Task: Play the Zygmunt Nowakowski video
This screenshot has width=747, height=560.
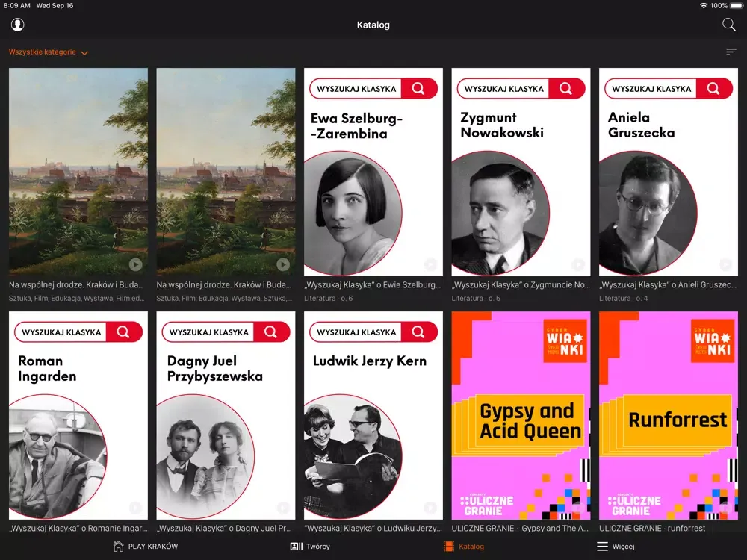Action: click(578, 264)
